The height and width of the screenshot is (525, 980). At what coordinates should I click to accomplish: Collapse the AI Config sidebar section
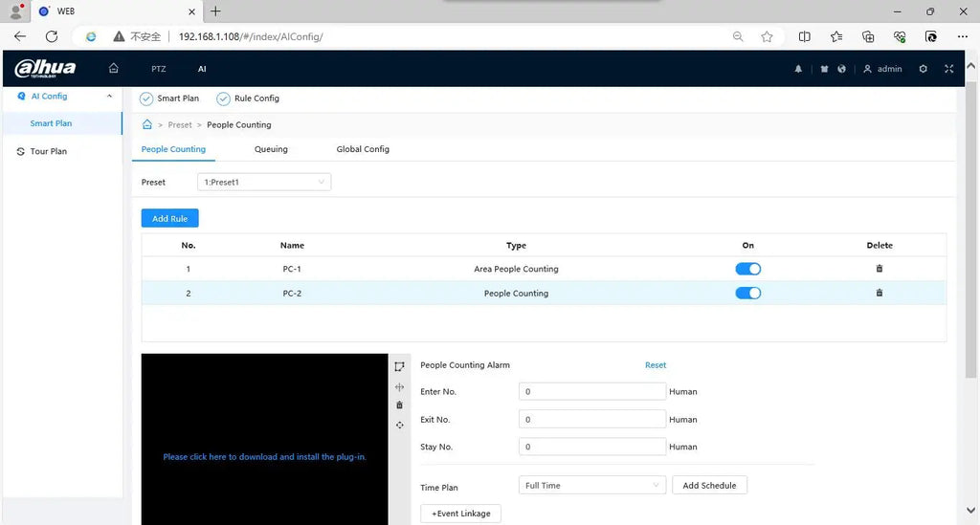(x=109, y=97)
